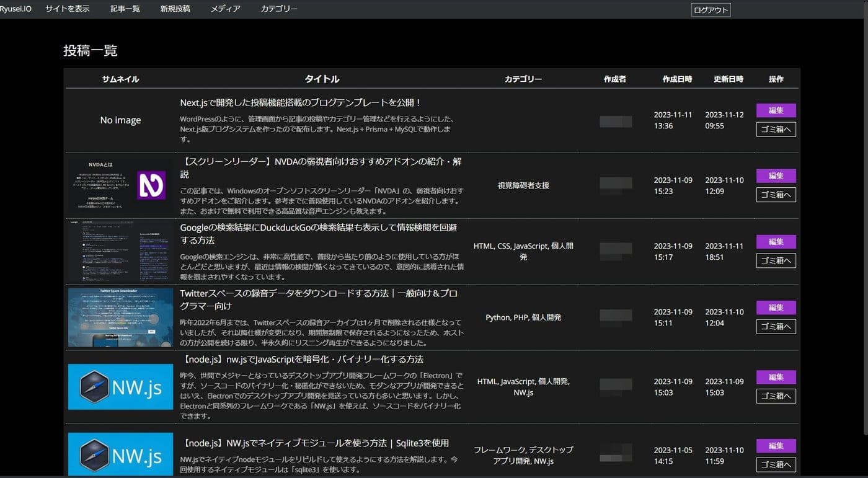Open the カテゴリー management page
The height and width of the screenshot is (478, 868).
278,9
